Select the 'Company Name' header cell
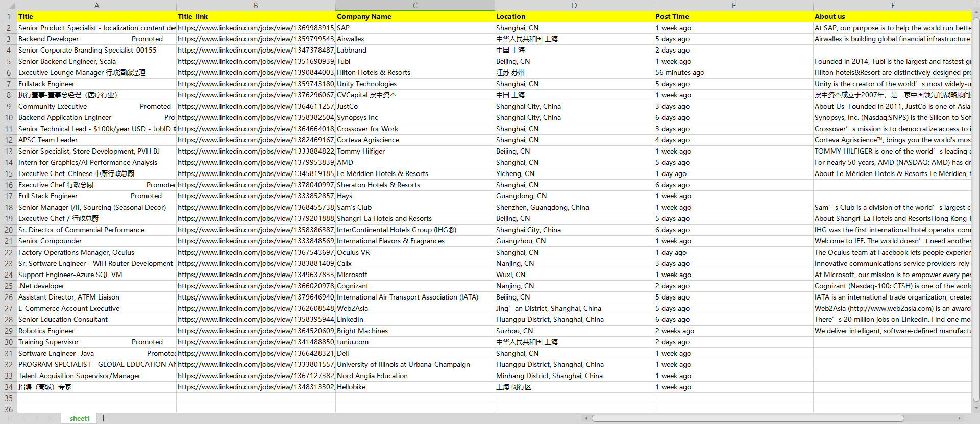This screenshot has width=980, height=424. coord(415,16)
